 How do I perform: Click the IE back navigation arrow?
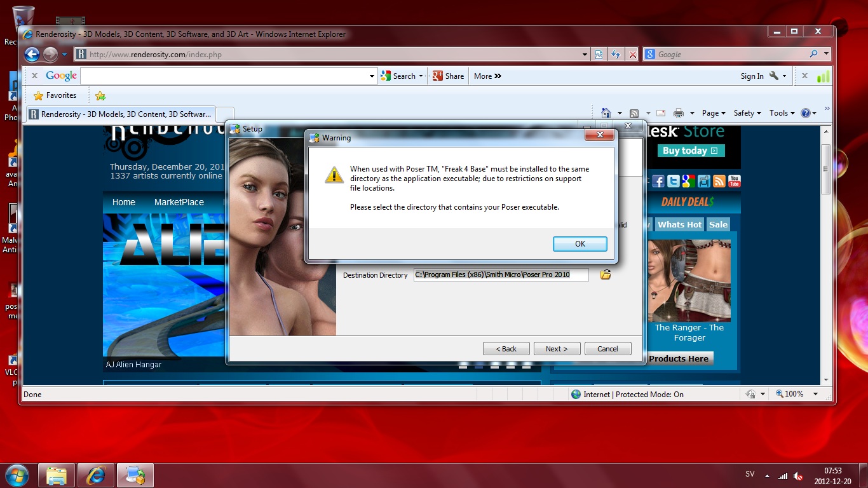[32, 55]
